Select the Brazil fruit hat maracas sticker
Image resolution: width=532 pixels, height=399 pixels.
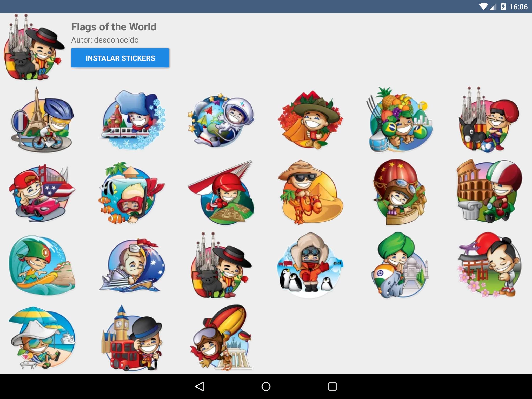coord(400,119)
